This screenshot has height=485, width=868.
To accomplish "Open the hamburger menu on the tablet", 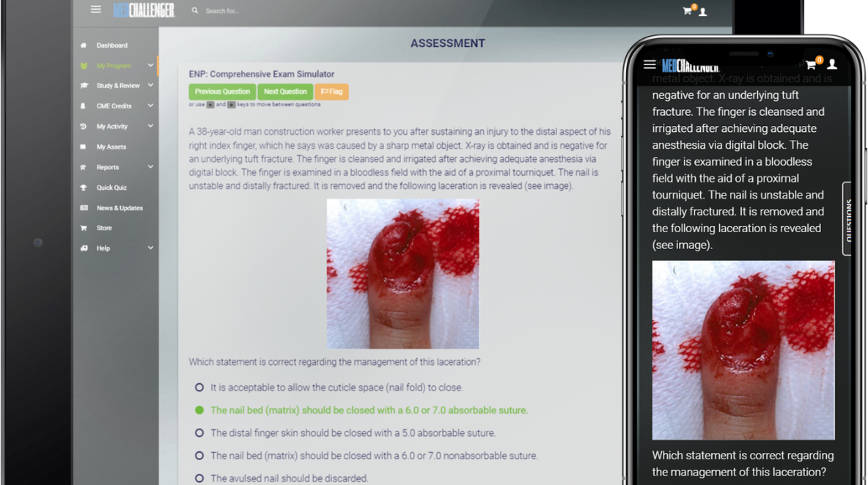I will [x=96, y=10].
